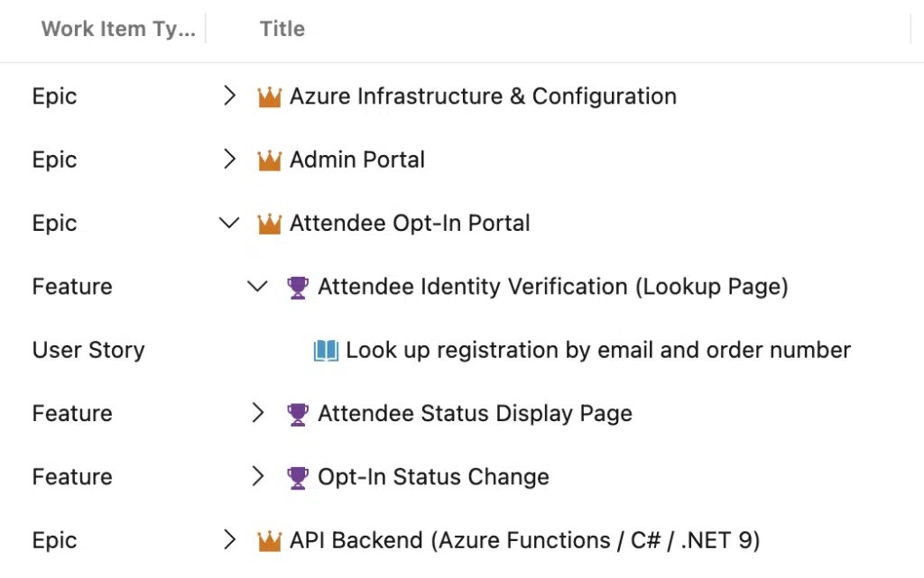Select the API Backend (Azure Functions) title
This screenshot has width=924, height=578.
(524, 540)
